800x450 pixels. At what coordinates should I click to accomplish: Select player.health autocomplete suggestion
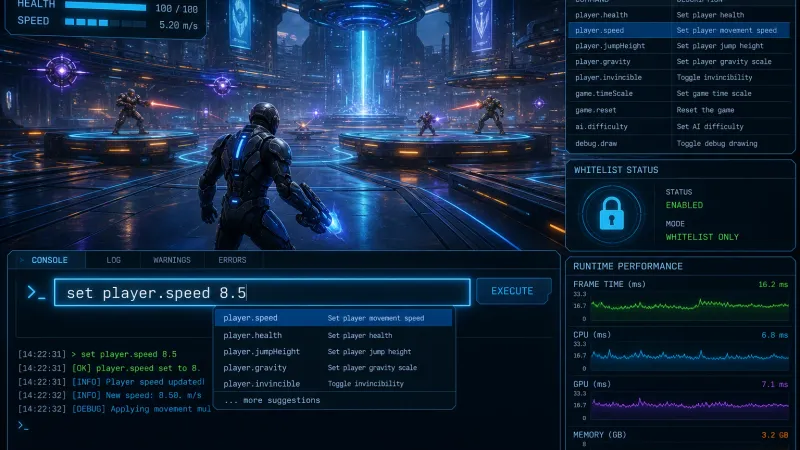click(x=333, y=335)
